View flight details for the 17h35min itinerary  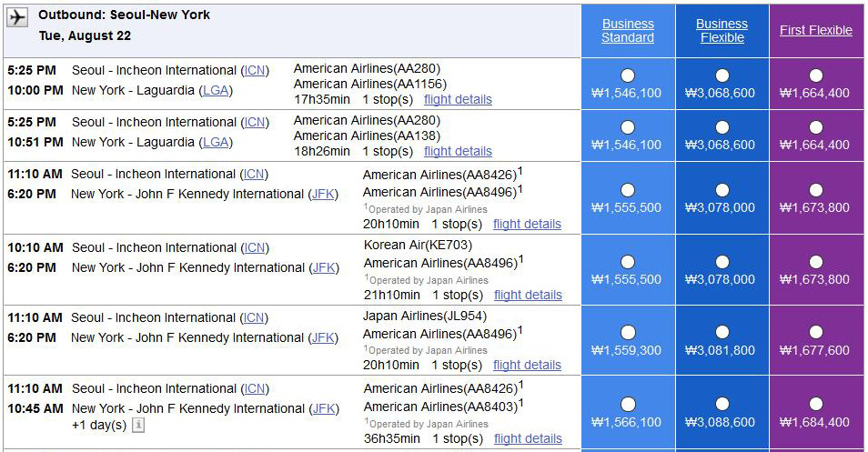pos(458,99)
